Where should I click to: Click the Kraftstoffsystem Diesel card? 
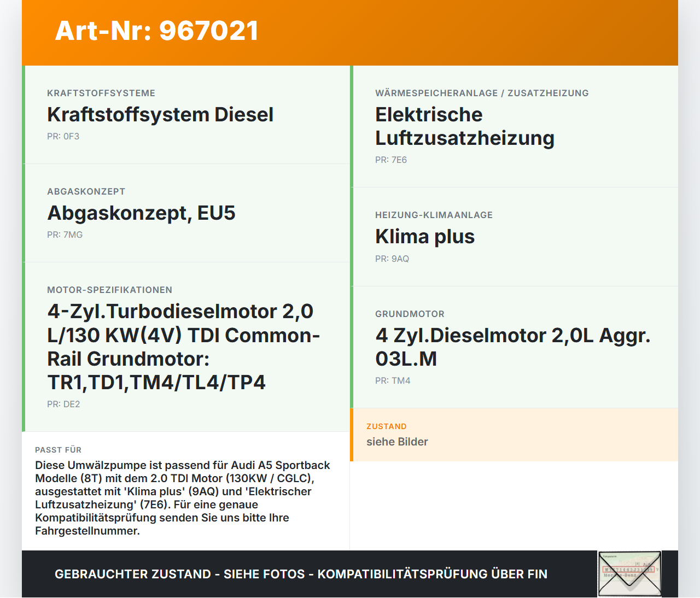click(x=186, y=115)
